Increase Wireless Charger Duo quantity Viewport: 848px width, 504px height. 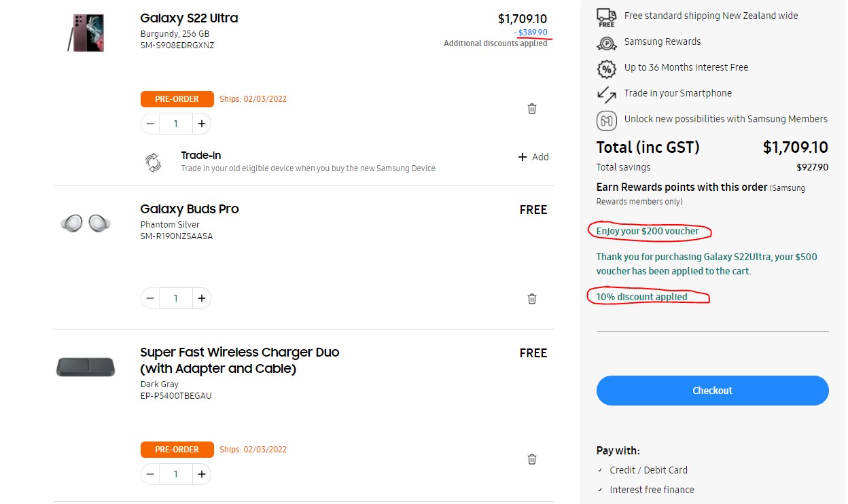click(x=201, y=474)
